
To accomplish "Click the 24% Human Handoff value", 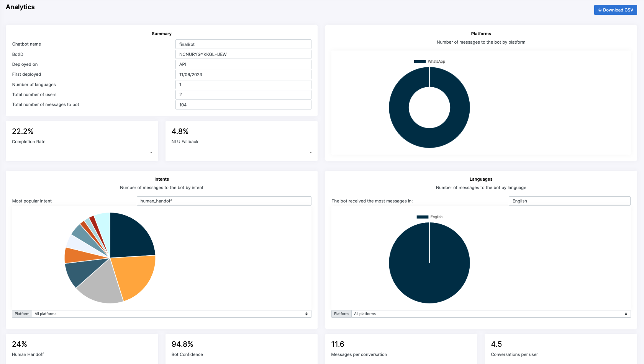I will [20, 344].
